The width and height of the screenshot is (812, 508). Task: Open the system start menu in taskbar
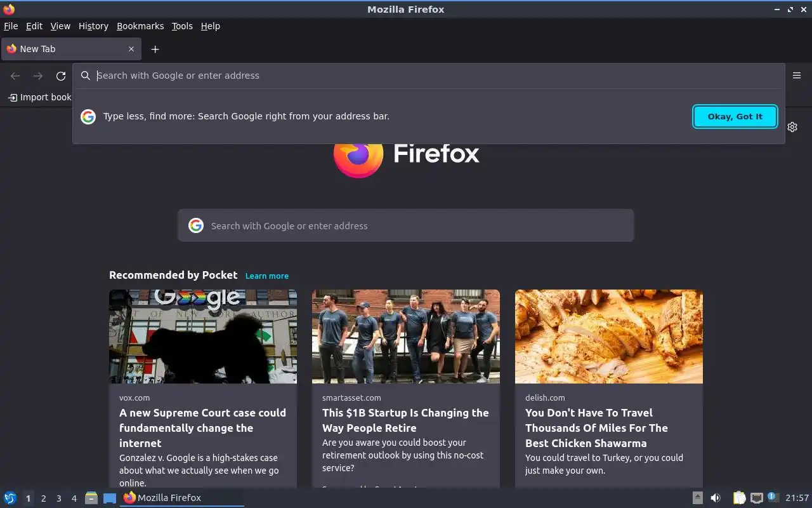pyautogui.click(x=10, y=498)
